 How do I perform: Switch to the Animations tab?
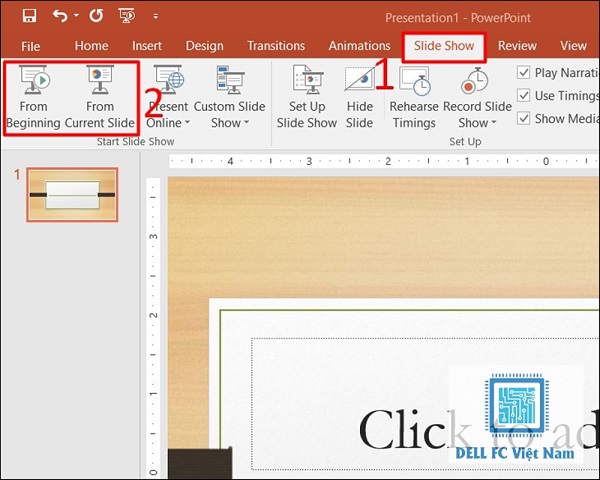[359, 46]
